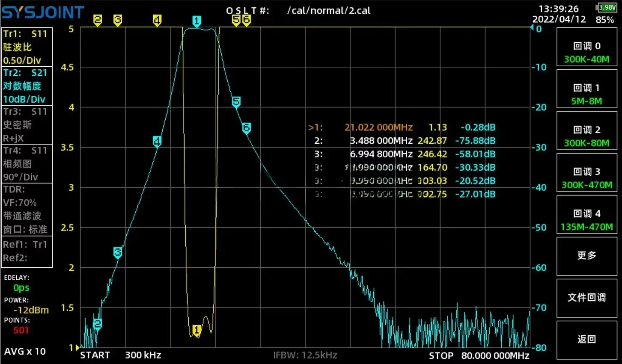Click the VF:70% velocity factor setting
Image resolution: width=622 pixels, height=364 pixels.
pos(20,203)
